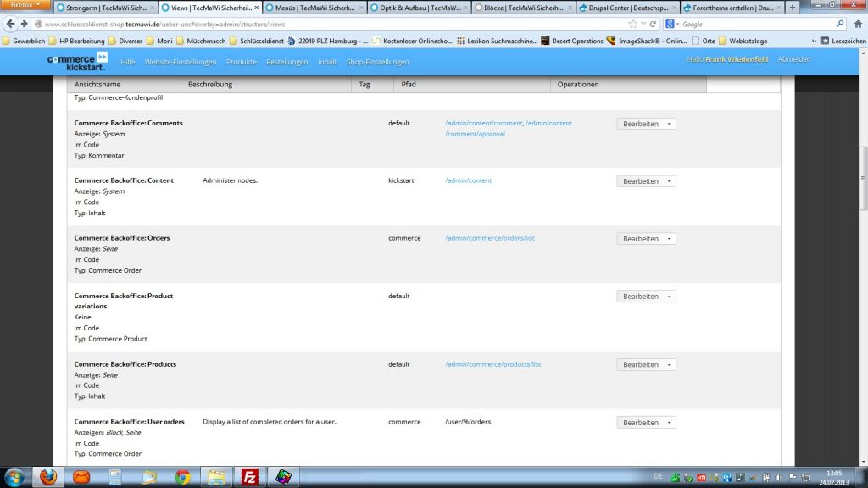Open FileZilla from the taskbar
This screenshot has height=488, width=868.
point(249,476)
